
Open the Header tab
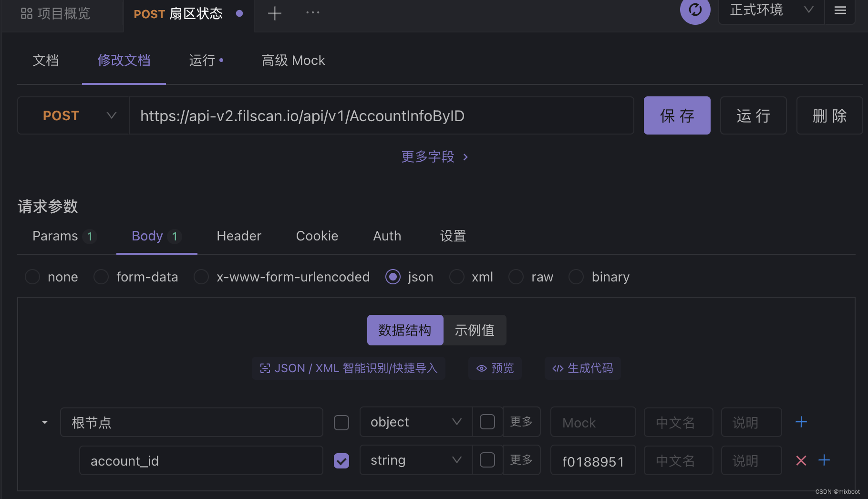239,236
